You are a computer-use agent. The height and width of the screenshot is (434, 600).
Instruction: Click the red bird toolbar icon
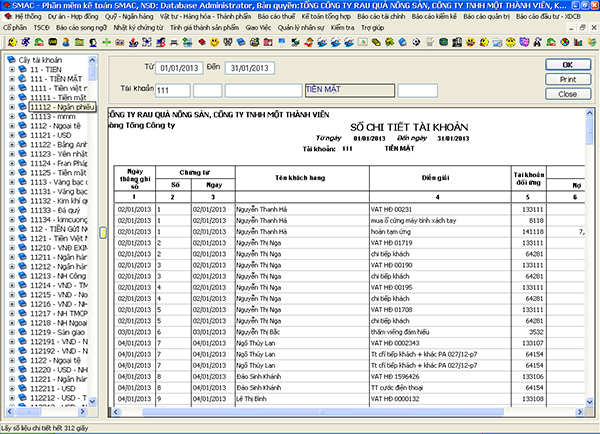tap(309, 42)
